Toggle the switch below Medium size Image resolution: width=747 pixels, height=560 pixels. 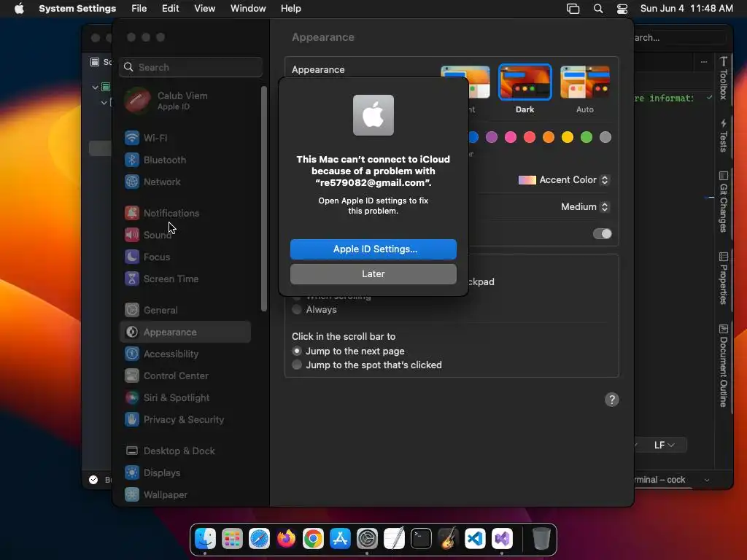[602, 234]
